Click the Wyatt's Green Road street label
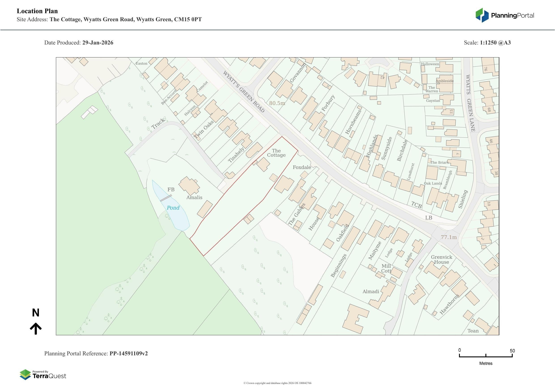Screen dimensions: 555x392 [243, 91]
